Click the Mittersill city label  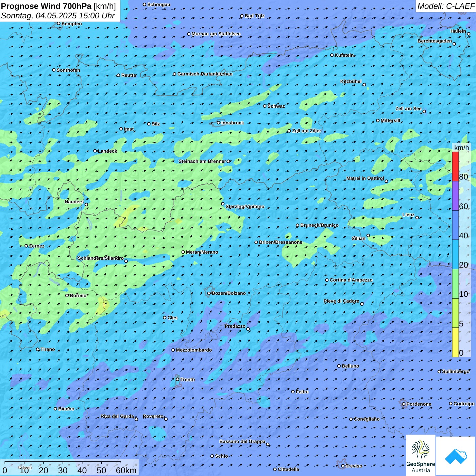point(390,120)
